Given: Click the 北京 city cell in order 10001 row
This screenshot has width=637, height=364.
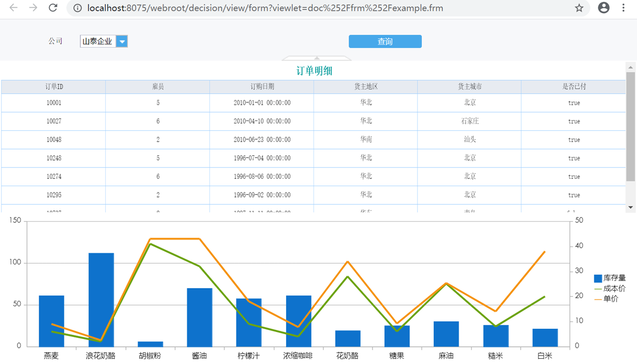Looking at the screenshot, I should (x=470, y=103).
